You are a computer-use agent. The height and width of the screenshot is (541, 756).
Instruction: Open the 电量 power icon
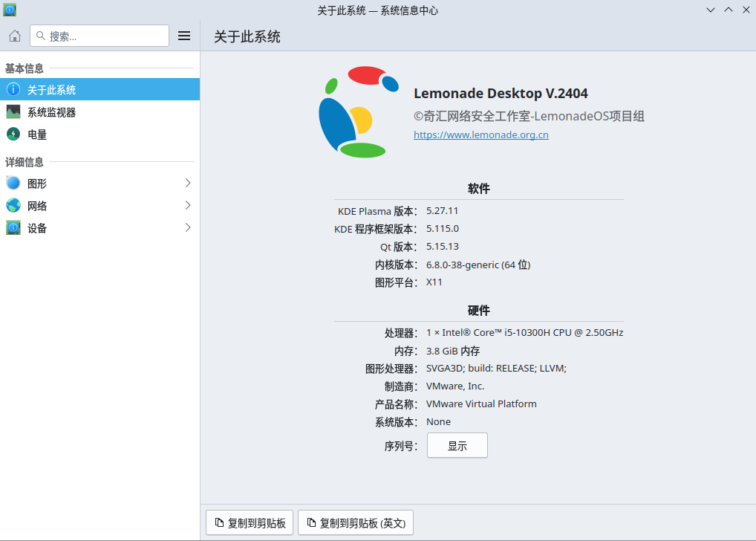click(13, 135)
